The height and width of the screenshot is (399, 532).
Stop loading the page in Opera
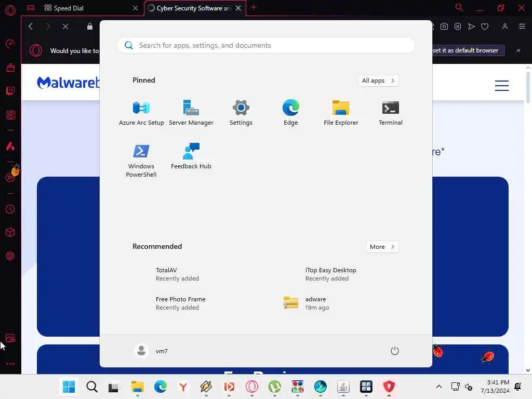pos(65,26)
